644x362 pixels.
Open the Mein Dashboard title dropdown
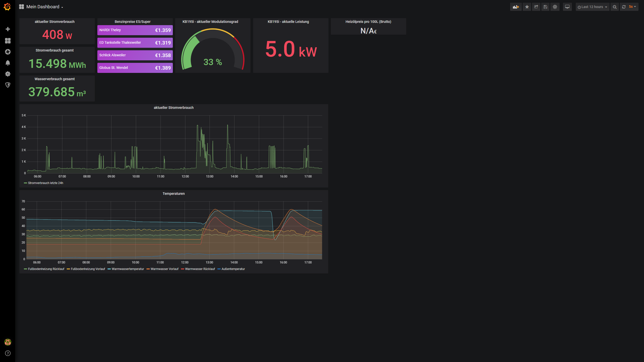pyautogui.click(x=45, y=7)
